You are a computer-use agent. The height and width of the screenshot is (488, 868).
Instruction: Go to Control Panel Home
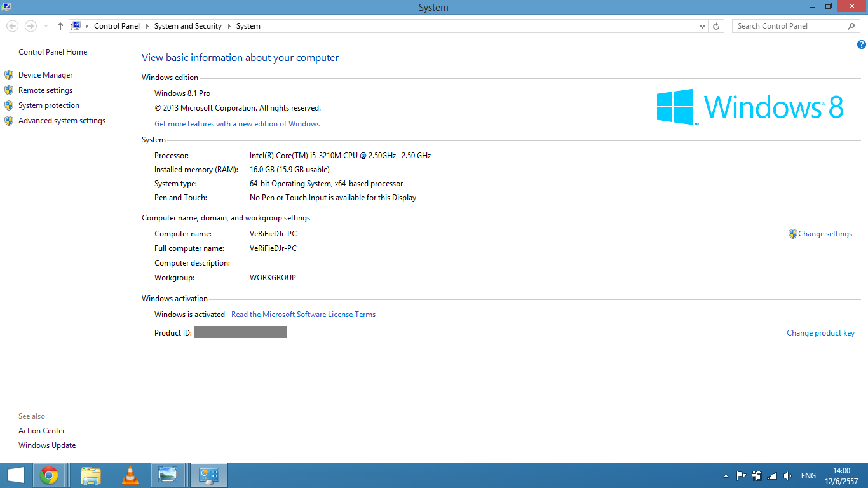(x=53, y=52)
